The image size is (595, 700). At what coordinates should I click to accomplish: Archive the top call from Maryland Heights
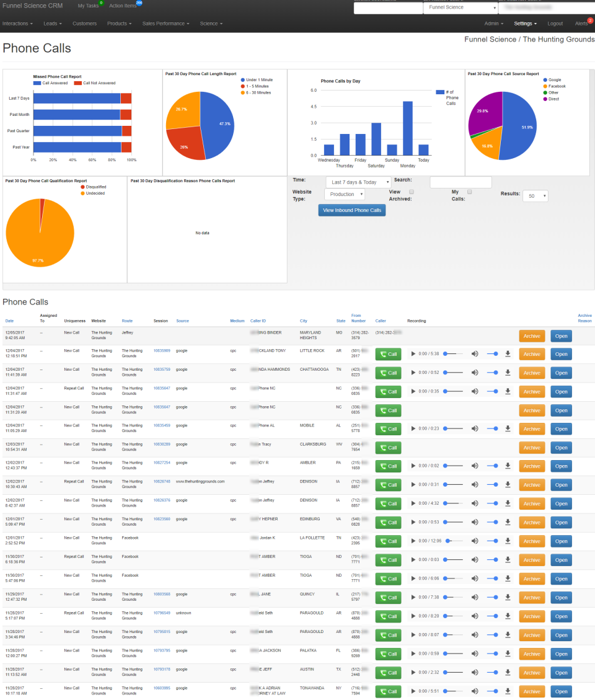tap(532, 335)
